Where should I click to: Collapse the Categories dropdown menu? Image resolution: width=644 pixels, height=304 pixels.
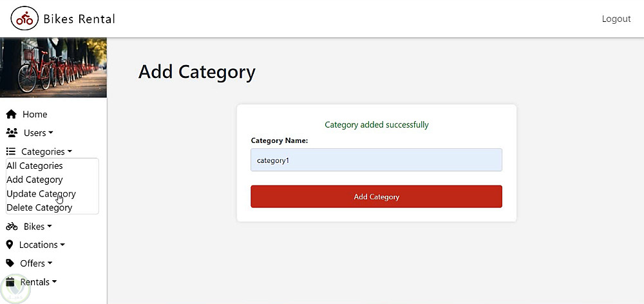click(46, 151)
